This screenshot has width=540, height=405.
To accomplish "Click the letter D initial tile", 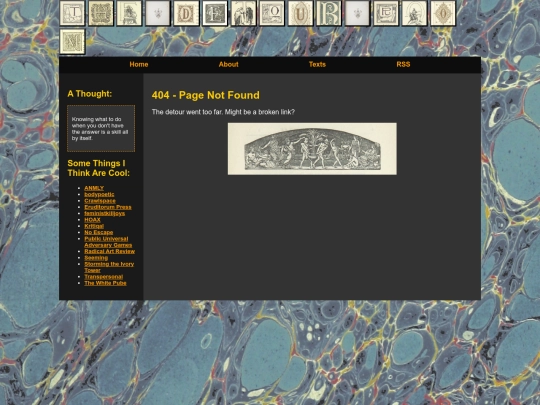I will click(186, 13).
